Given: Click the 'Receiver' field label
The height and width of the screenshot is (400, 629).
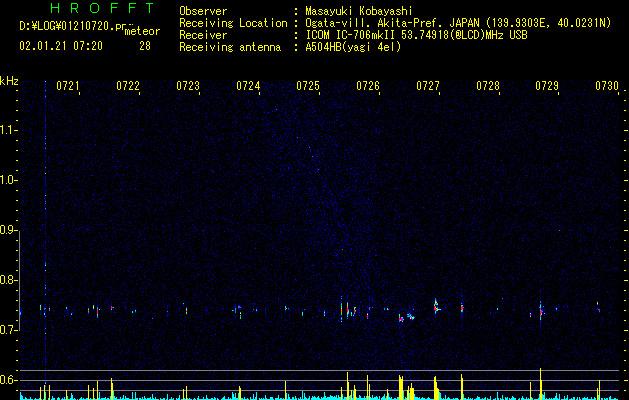Looking at the screenshot, I should [x=203, y=35].
